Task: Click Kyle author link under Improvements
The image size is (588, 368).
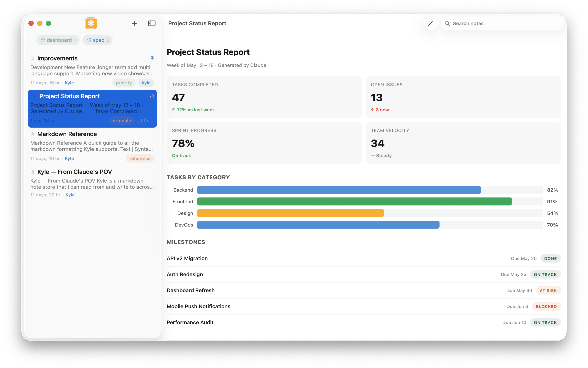Action: click(x=69, y=83)
